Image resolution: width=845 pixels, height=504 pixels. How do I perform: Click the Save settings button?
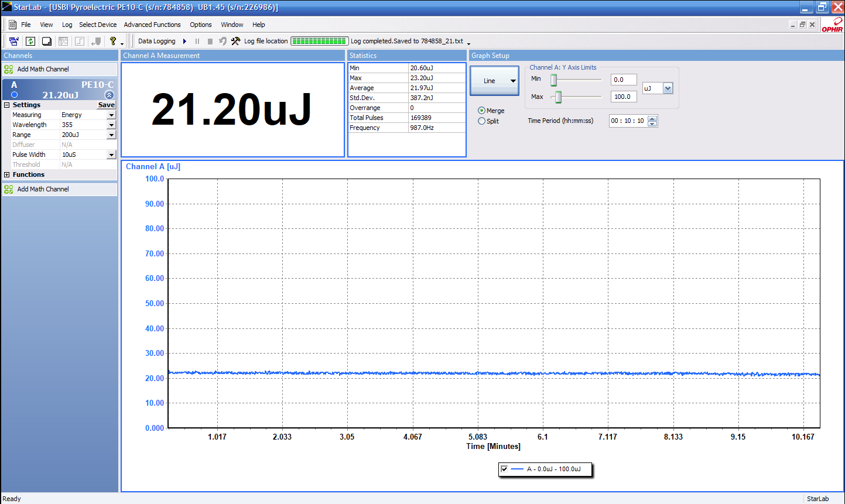pyautogui.click(x=107, y=105)
